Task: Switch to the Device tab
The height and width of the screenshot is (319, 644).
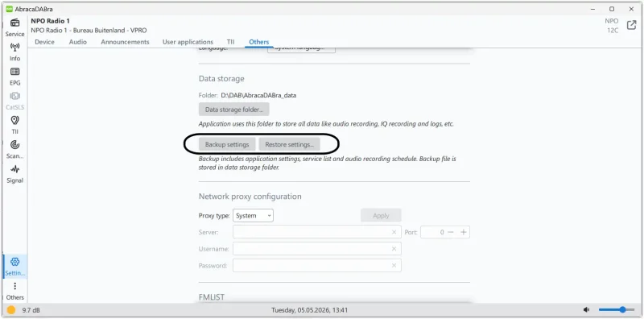Action: pyautogui.click(x=44, y=42)
